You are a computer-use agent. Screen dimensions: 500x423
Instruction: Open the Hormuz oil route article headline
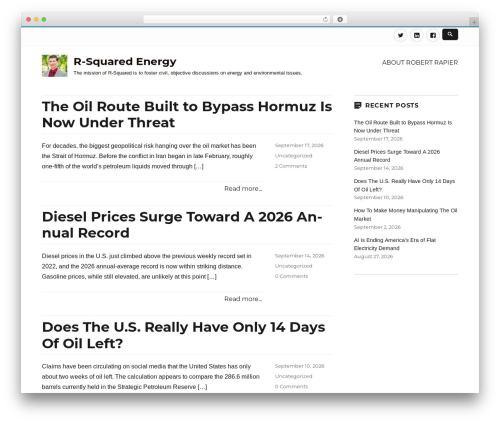click(x=187, y=114)
